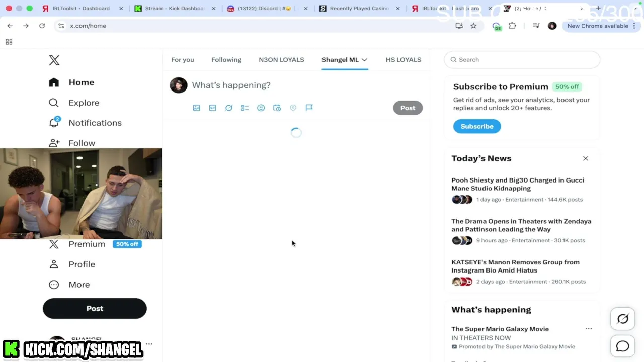The width and height of the screenshot is (644, 362).
Task: Open Grok floating button at bottom right
Action: (623, 319)
